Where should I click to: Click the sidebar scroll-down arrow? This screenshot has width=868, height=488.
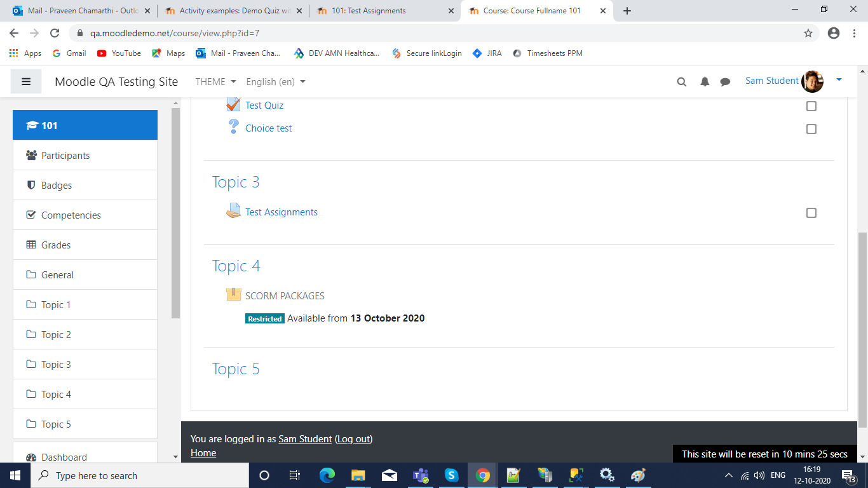(x=176, y=457)
